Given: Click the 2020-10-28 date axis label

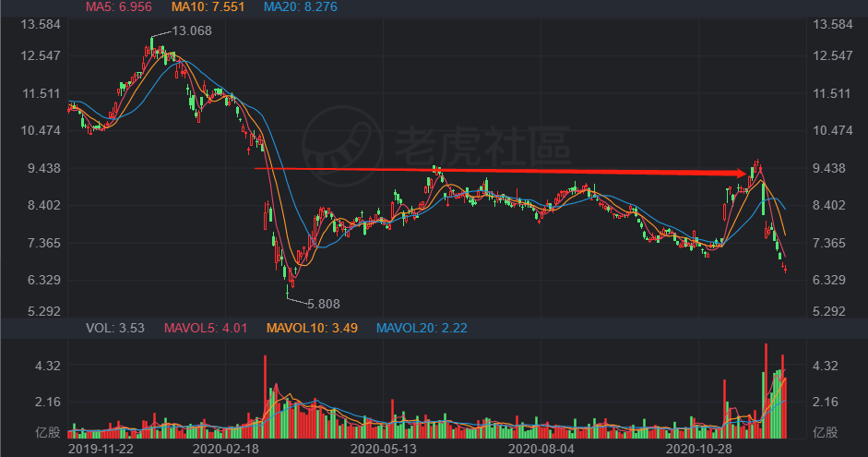Looking at the screenshot, I should click(698, 449).
